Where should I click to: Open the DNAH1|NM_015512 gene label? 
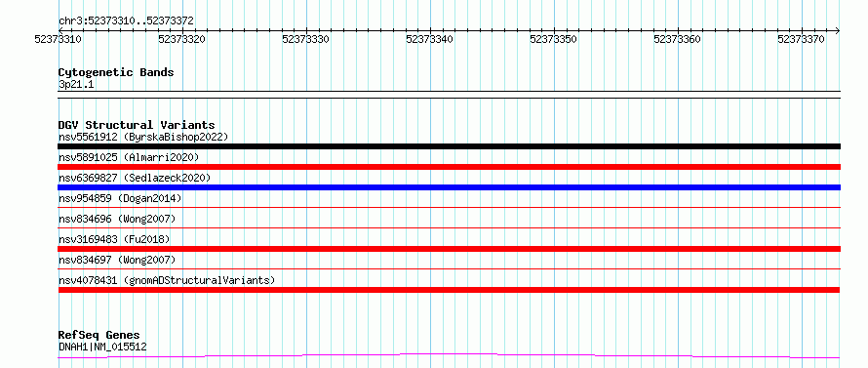[x=102, y=347]
